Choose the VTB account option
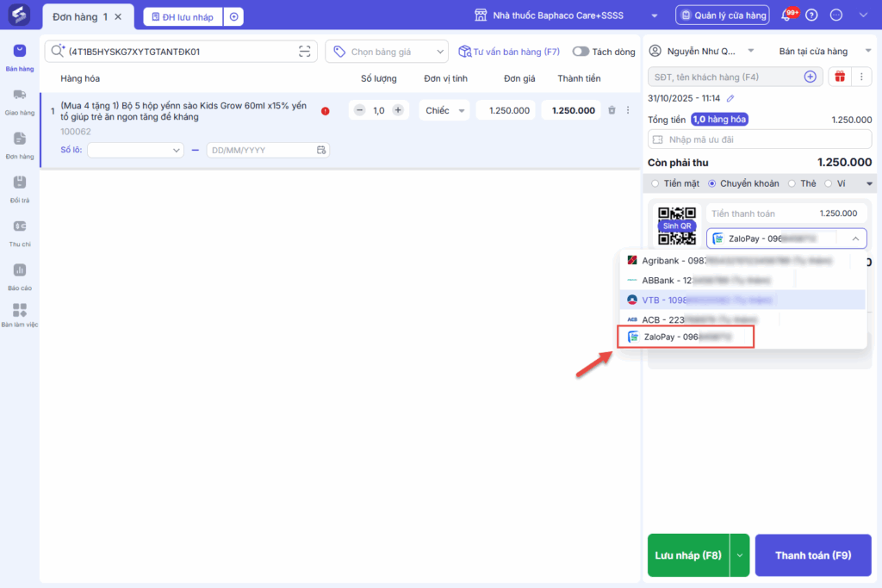 [x=742, y=300]
